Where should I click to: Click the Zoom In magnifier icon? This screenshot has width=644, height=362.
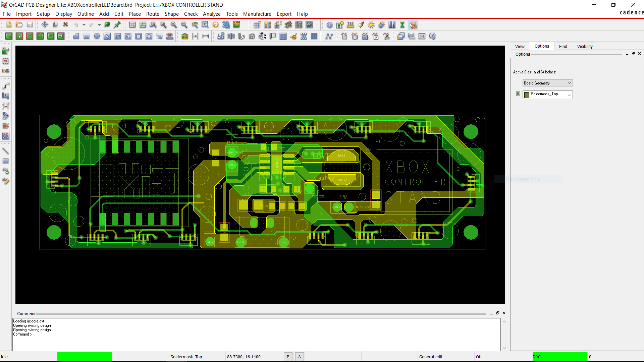174,25
